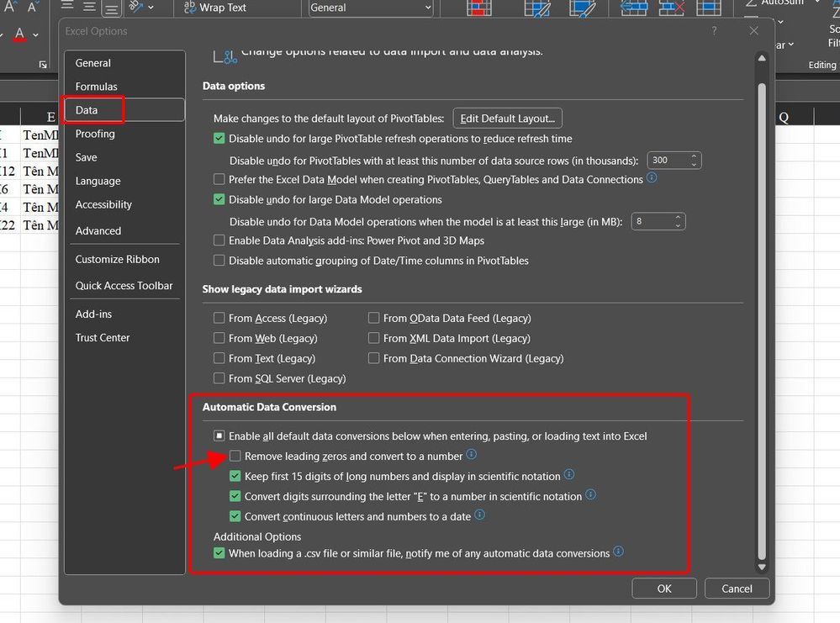Uncheck Convert digits surrounding letter E
Screen dimensions: 840x623
pyautogui.click(x=235, y=497)
